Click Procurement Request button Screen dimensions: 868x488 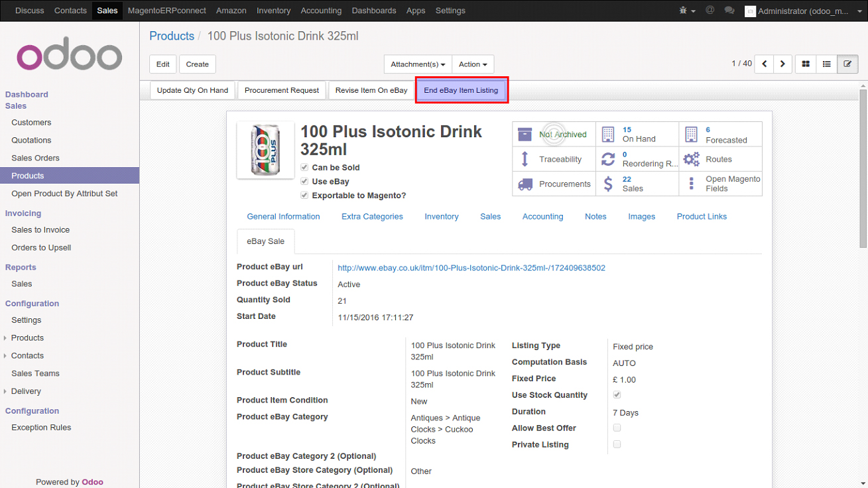click(x=282, y=90)
